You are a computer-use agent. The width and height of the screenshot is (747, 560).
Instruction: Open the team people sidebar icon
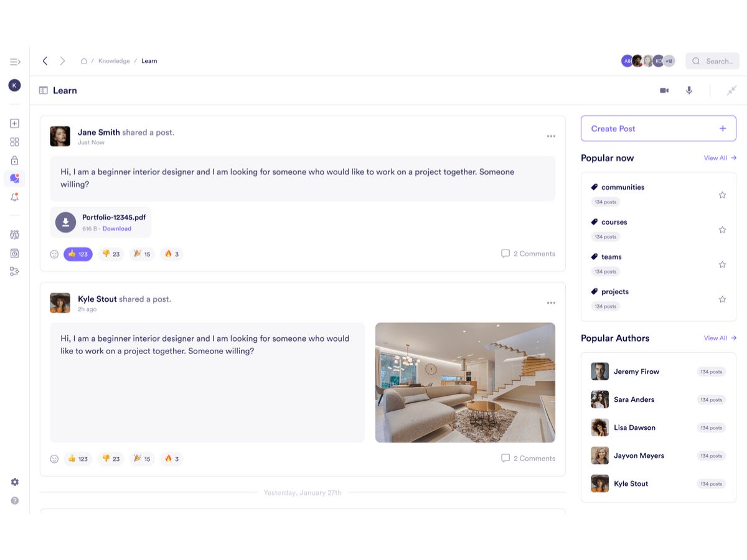coord(15,235)
